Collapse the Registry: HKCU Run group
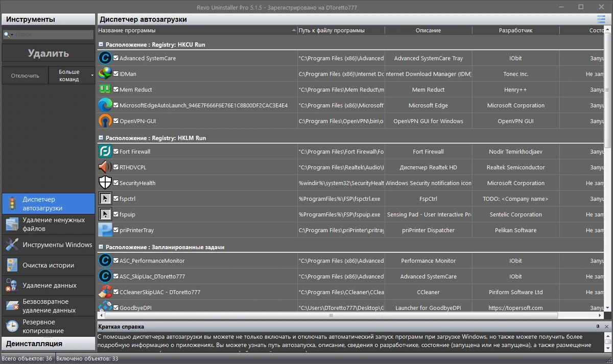Image resolution: width=613 pixels, height=364 pixels. pyautogui.click(x=101, y=44)
